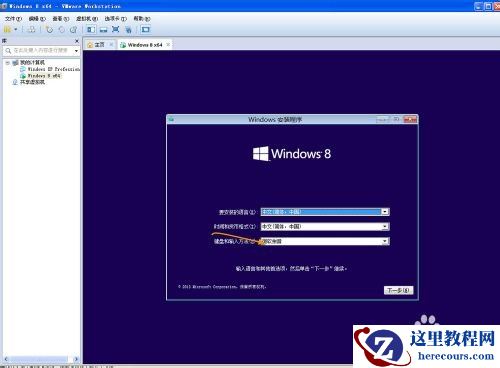Screen dimensions: 500x368
Task: Click the Windows setup title bar icon
Action: [171, 119]
